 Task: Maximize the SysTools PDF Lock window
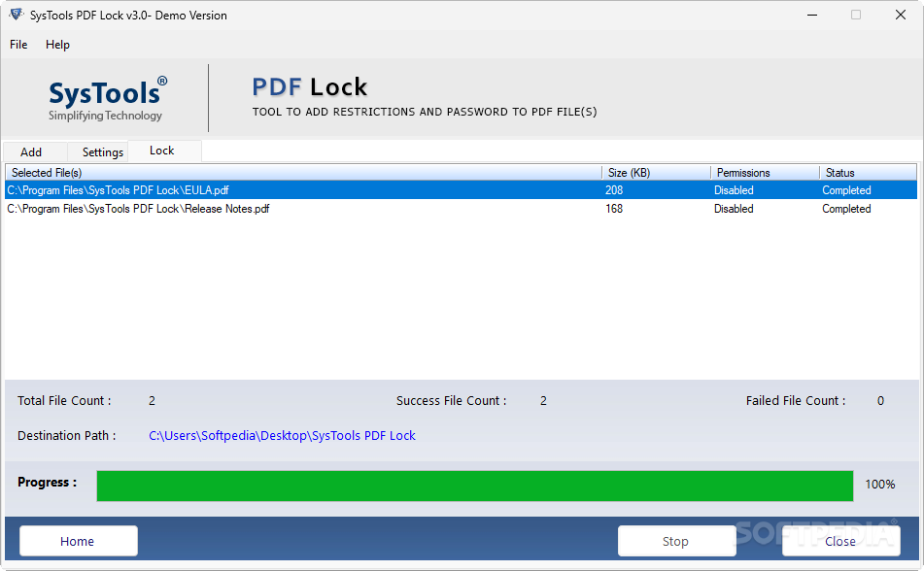(x=856, y=15)
